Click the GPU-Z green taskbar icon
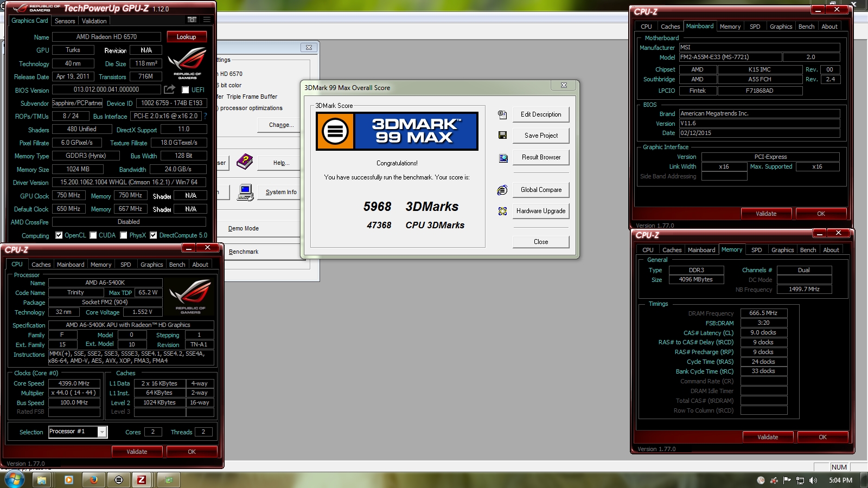This screenshot has width=868, height=488. [168, 480]
